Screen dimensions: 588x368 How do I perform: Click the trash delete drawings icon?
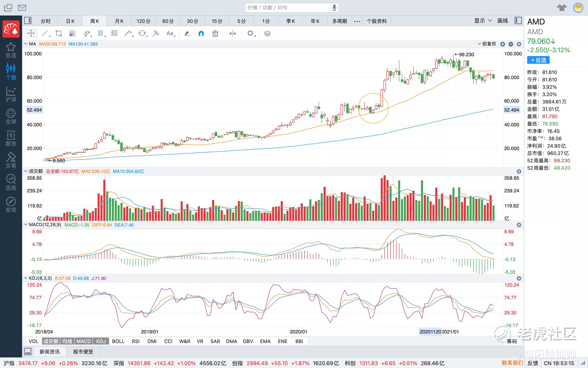tap(215, 33)
